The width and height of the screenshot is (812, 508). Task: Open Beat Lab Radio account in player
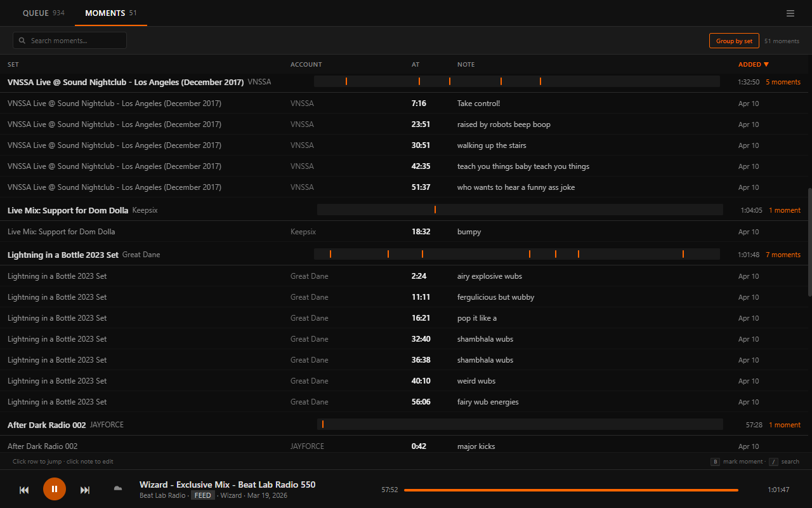pos(162,495)
